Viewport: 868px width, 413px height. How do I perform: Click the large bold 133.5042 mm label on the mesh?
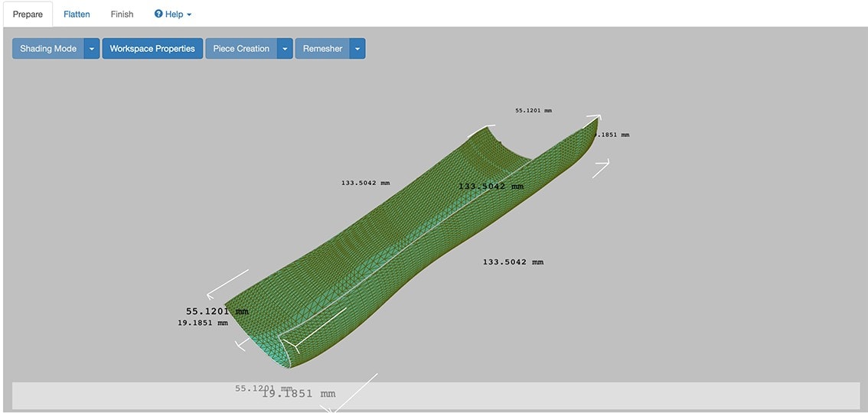pyautogui.click(x=491, y=187)
